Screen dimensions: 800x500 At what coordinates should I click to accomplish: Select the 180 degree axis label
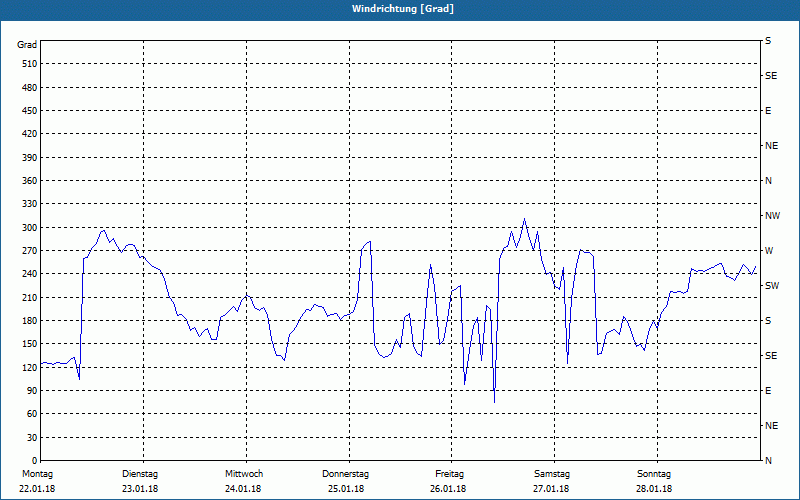[x=30, y=321]
